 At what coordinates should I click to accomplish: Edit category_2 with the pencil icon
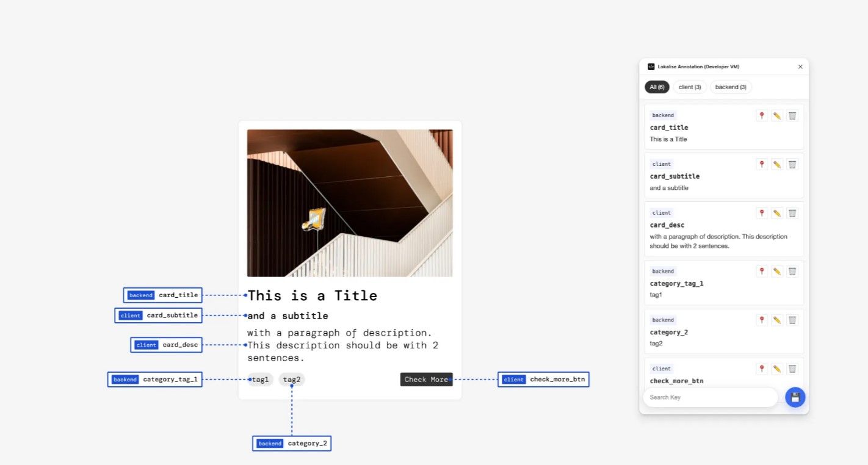(x=777, y=320)
